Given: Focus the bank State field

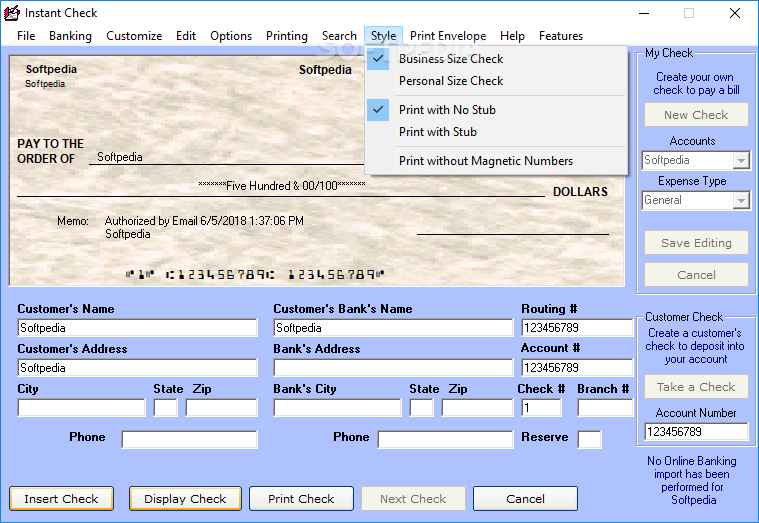Looking at the screenshot, I should click(x=421, y=408).
